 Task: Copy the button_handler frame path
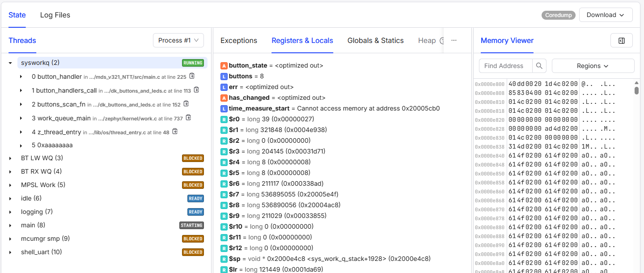click(192, 77)
